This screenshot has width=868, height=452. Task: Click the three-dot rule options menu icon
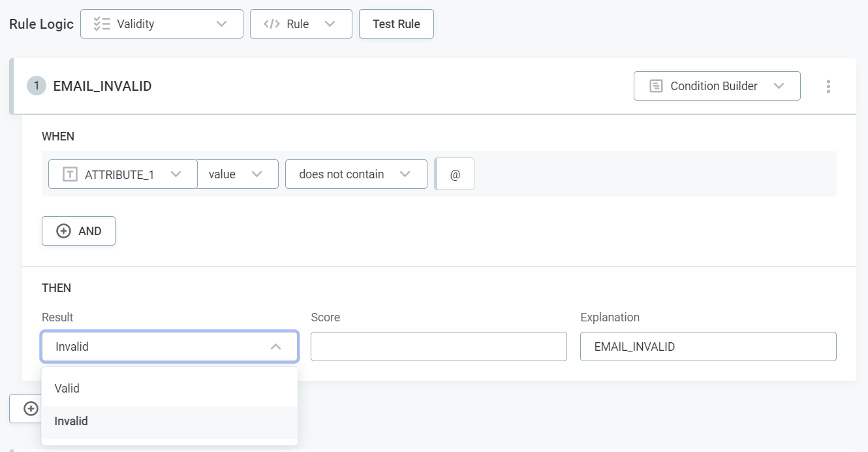pyautogui.click(x=828, y=86)
